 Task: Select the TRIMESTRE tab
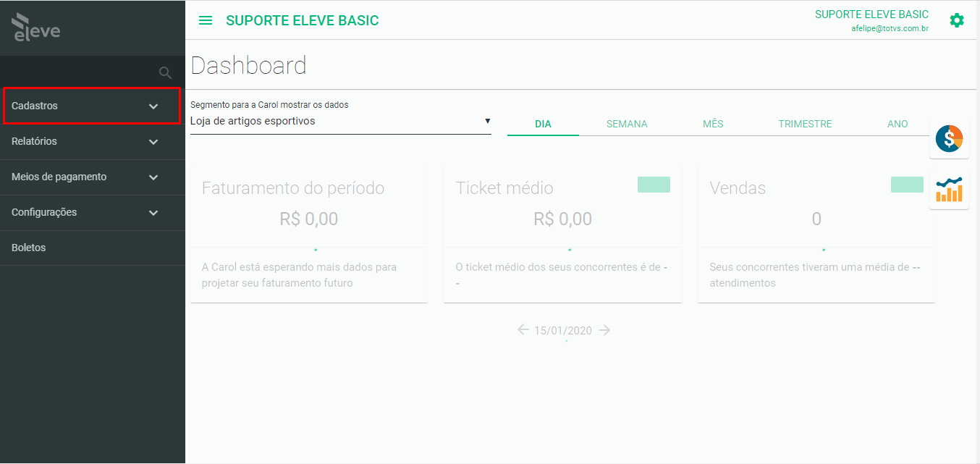[x=805, y=124]
